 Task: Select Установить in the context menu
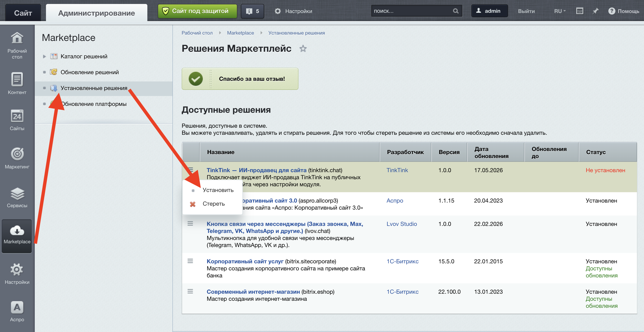point(218,190)
